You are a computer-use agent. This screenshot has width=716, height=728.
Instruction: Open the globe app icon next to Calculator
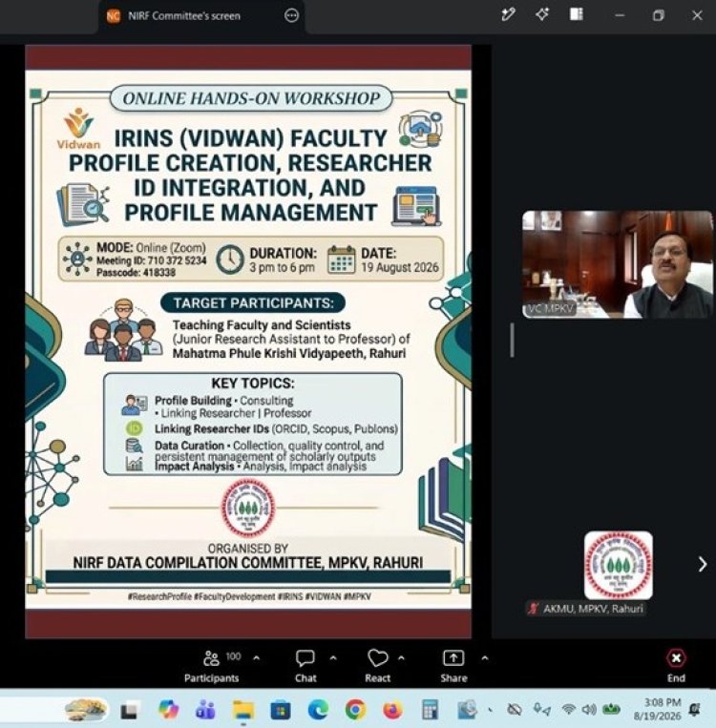tap(467, 710)
